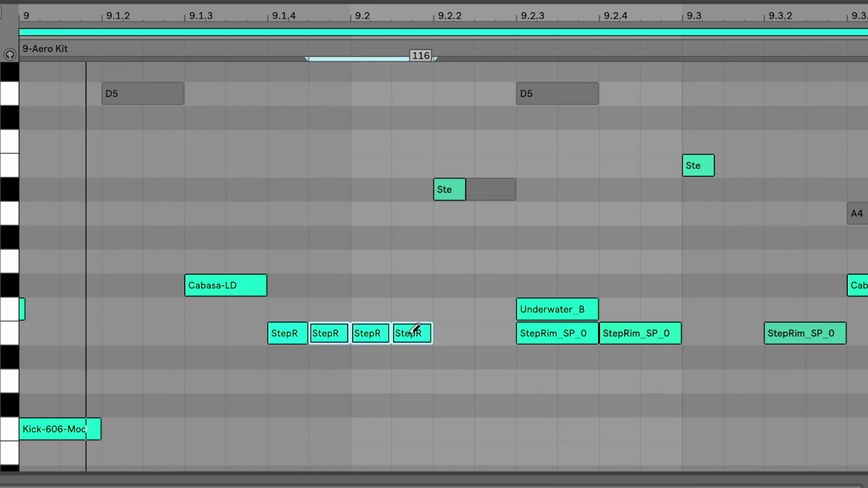
Task: Click the cyan clip loop brace bar
Action: (x=443, y=32)
